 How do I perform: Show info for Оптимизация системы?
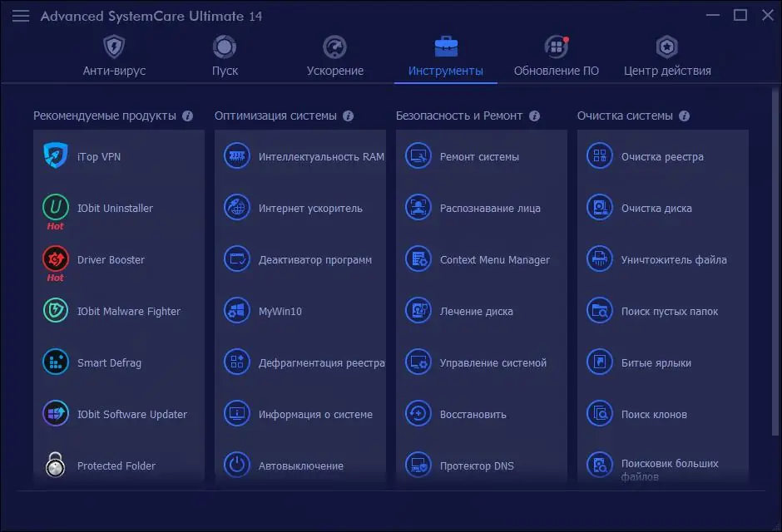(348, 116)
